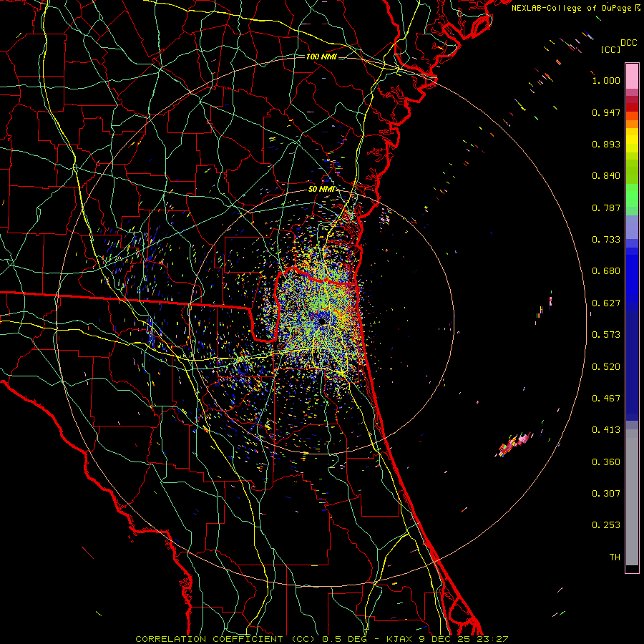Viewport: 644px width, 644px height.
Task: Click the 0.680 scale value
Action: coord(606,271)
